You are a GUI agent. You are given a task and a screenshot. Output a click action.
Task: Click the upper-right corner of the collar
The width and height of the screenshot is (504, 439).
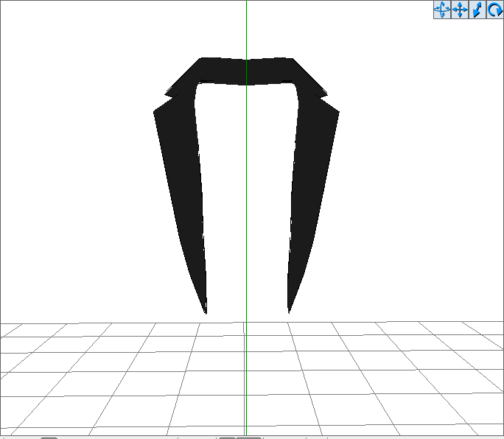292,59
